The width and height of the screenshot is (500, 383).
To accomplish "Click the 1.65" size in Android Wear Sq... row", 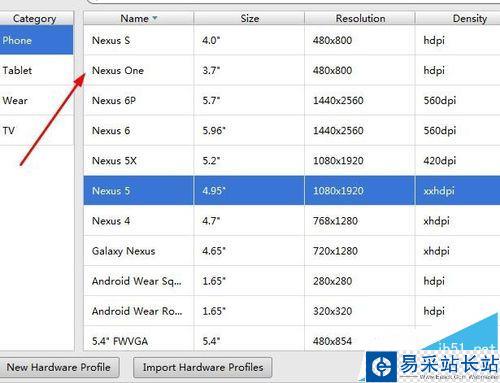I will [x=249, y=281].
